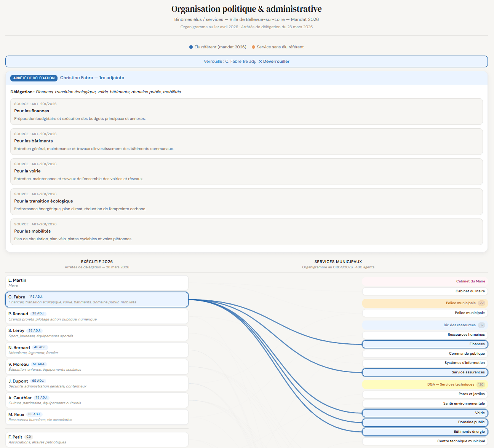Click the CD badge next to F. Petit
Viewport: 494px width, 448px height.
tap(29, 437)
